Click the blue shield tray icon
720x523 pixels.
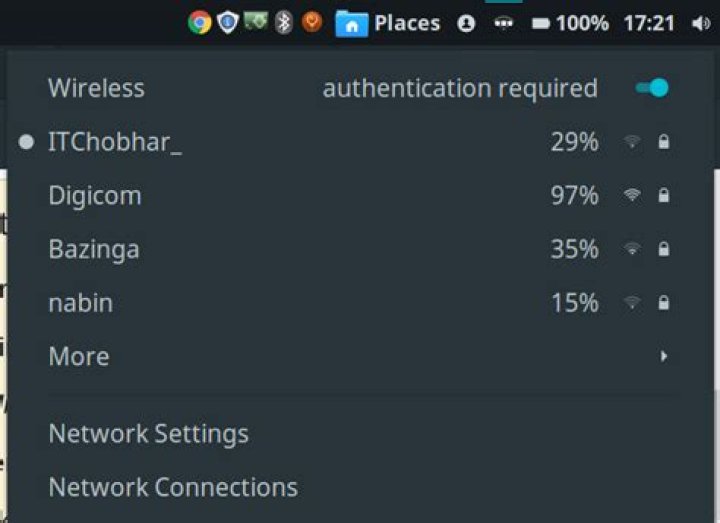[228, 22]
